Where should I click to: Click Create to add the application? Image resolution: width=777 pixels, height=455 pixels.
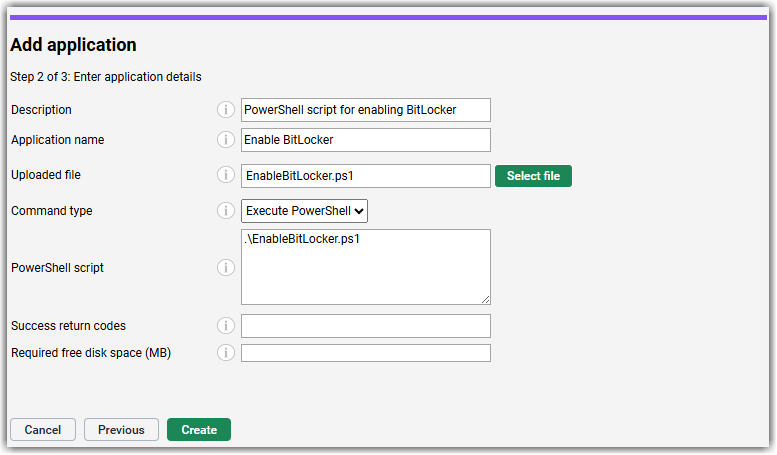199,430
